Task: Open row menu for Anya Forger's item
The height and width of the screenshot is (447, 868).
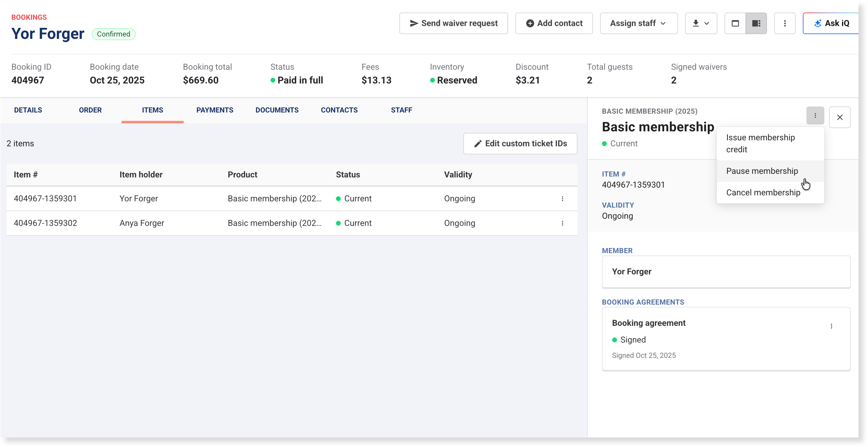Action: [563, 223]
